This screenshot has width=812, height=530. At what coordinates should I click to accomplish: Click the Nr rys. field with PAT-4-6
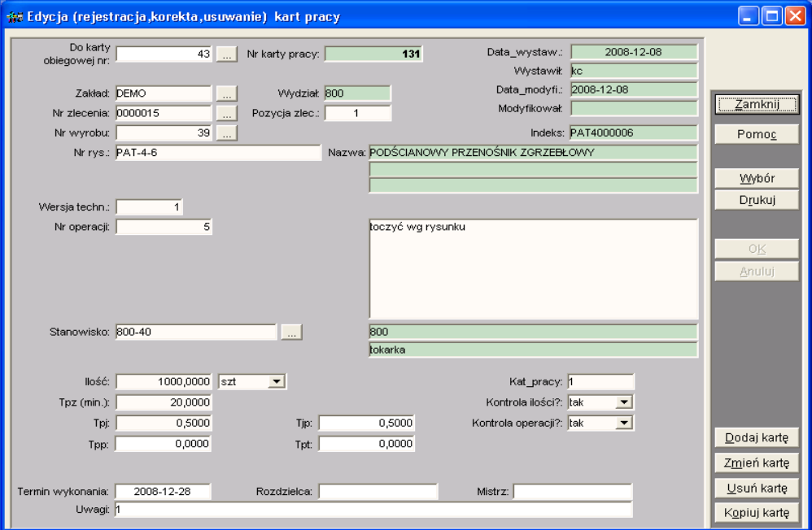[x=218, y=153]
